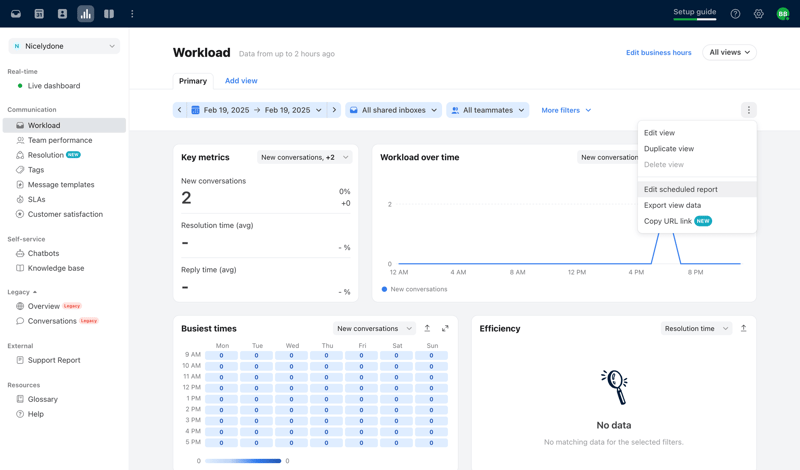Click the Sun 5 PM heatmap cell

tap(431, 442)
